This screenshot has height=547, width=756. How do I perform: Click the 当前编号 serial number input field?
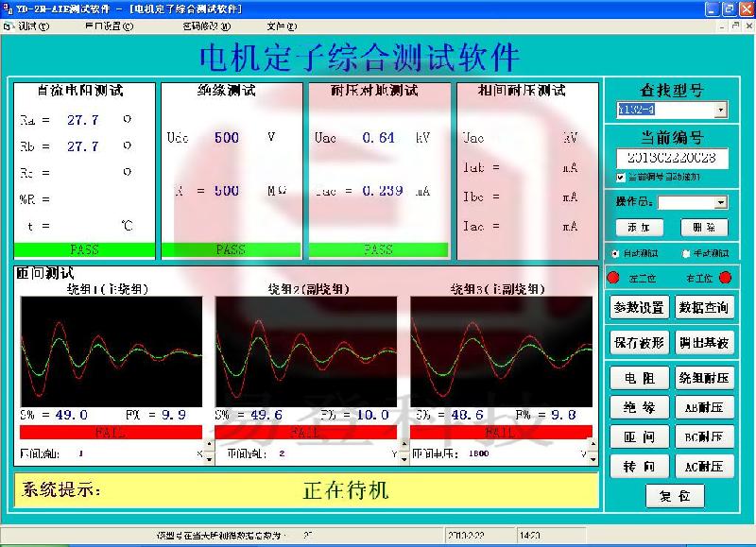(x=671, y=158)
